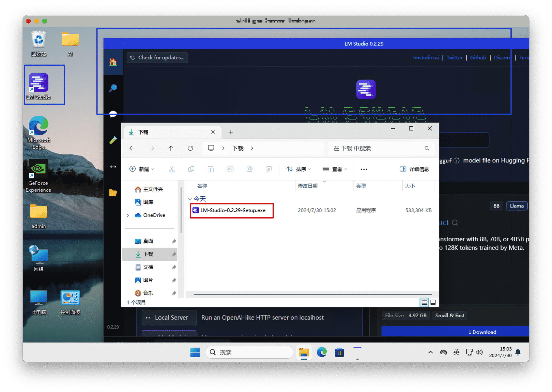Show hidden system tray icons
Image resolution: width=552 pixels, height=392 pixels.
coord(430,352)
